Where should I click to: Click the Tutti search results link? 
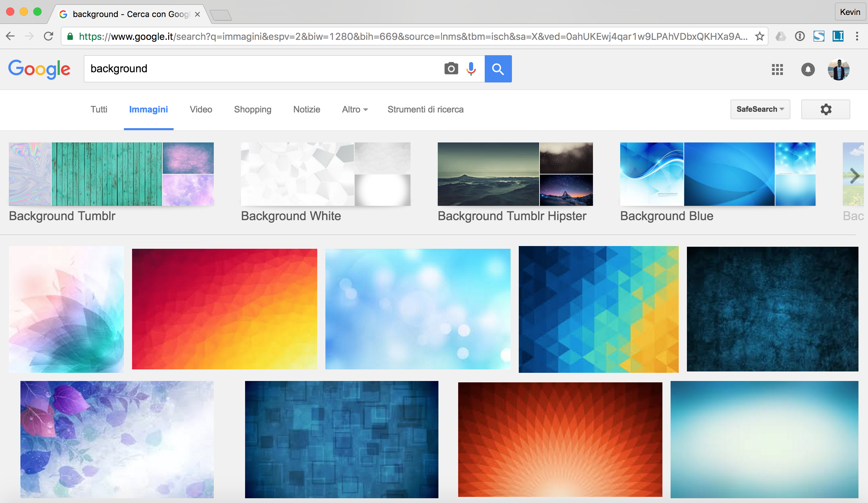(x=100, y=109)
